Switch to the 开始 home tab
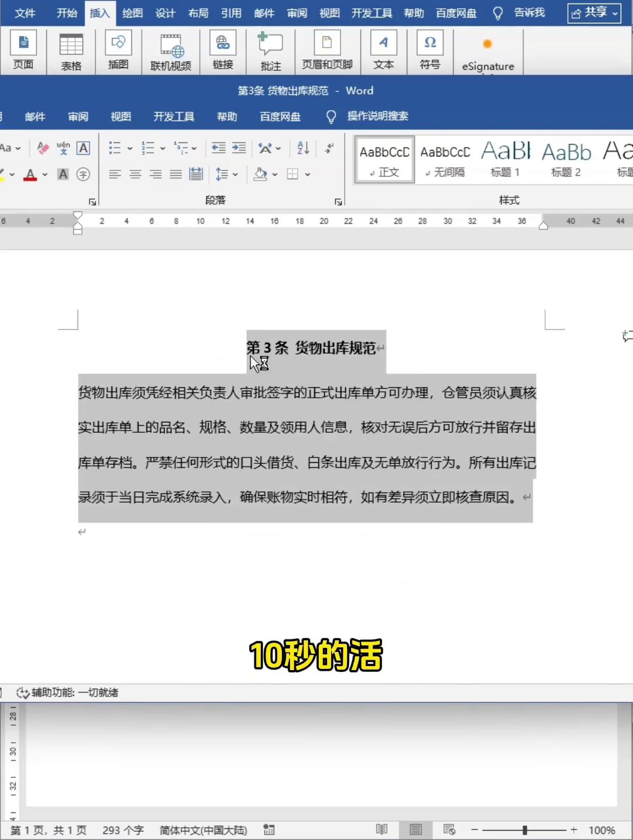This screenshot has width=633, height=840. [67, 13]
